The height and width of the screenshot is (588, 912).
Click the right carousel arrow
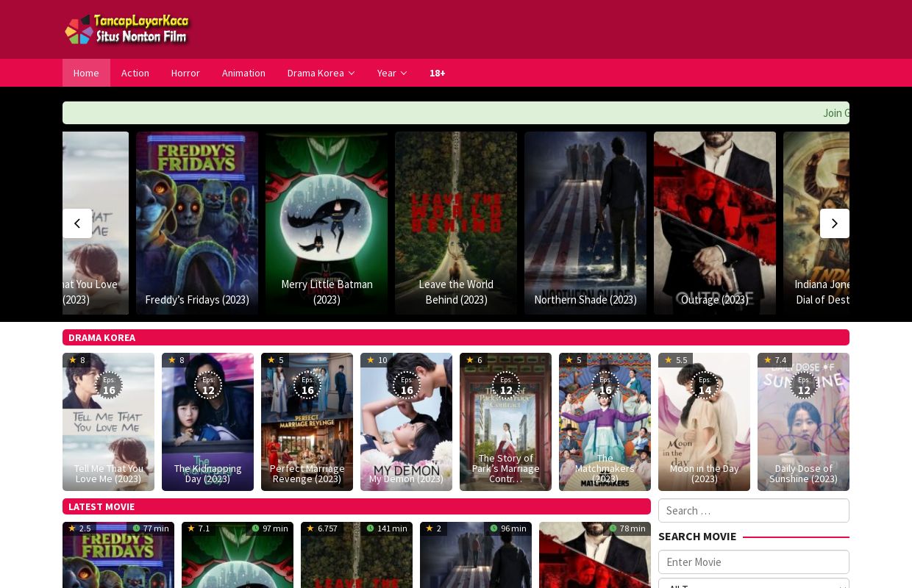pos(835,223)
